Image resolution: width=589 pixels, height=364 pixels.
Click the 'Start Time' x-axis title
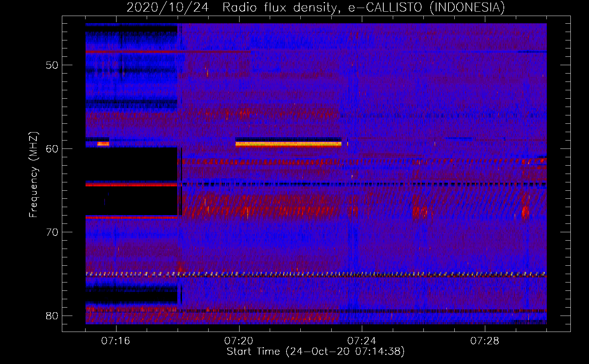316,352
